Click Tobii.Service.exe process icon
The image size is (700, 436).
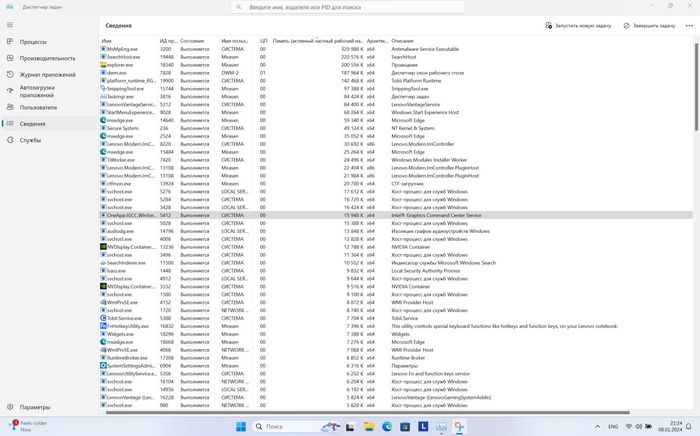(103, 318)
